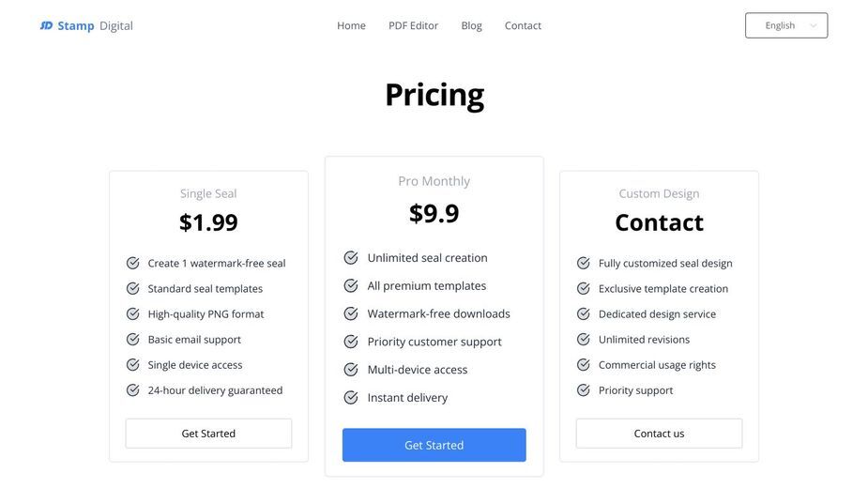This screenshot has height=488, width=868.
Task: Click the language selector chevron arrow
Action: (814, 25)
